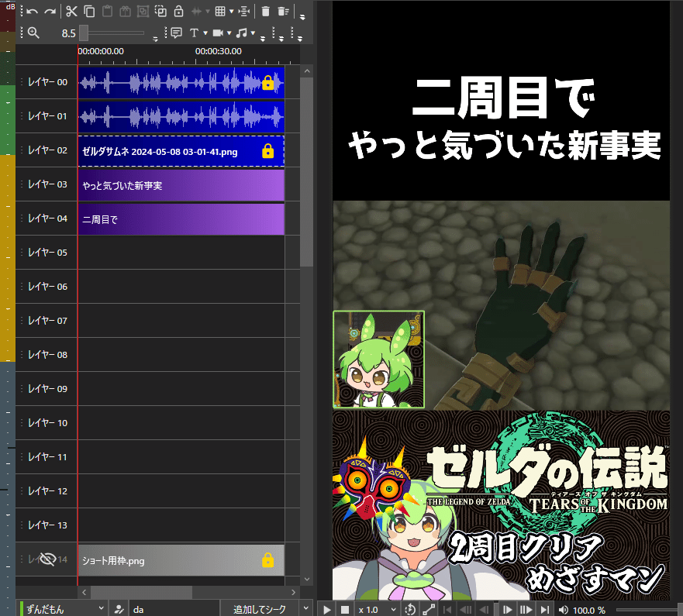Unlock ショート用枠.png clip padlock

pos(268,560)
